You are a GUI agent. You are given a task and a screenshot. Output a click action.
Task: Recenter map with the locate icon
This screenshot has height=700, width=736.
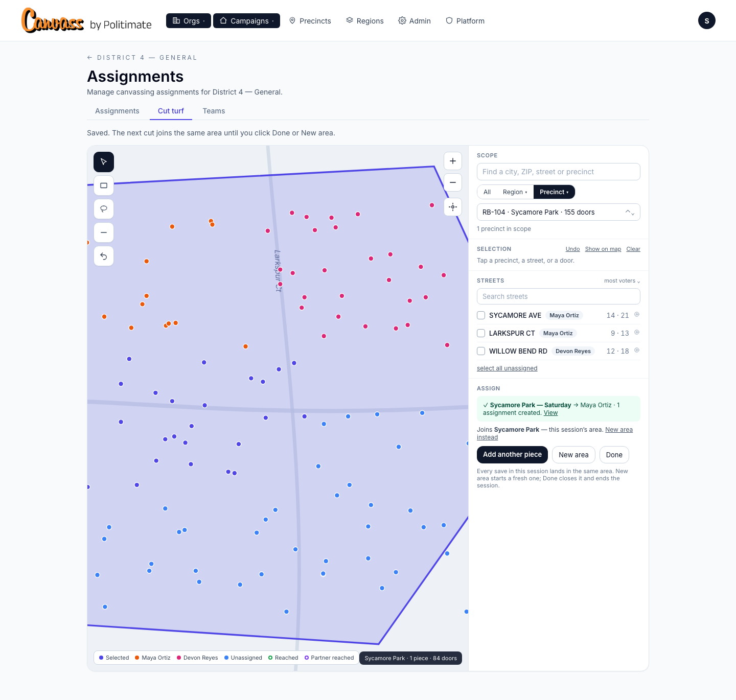453,207
